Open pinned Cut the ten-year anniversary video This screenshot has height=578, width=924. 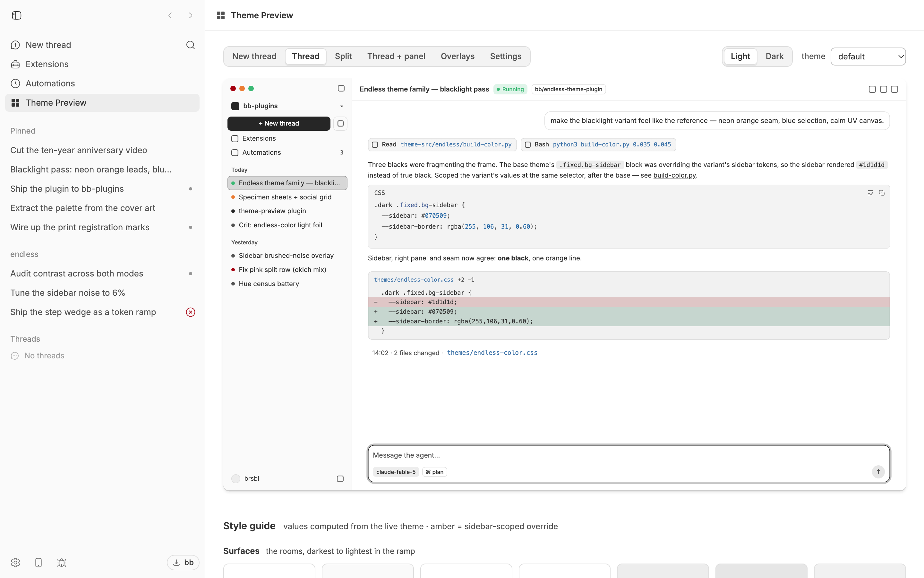pyautogui.click(x=102, y=150)
